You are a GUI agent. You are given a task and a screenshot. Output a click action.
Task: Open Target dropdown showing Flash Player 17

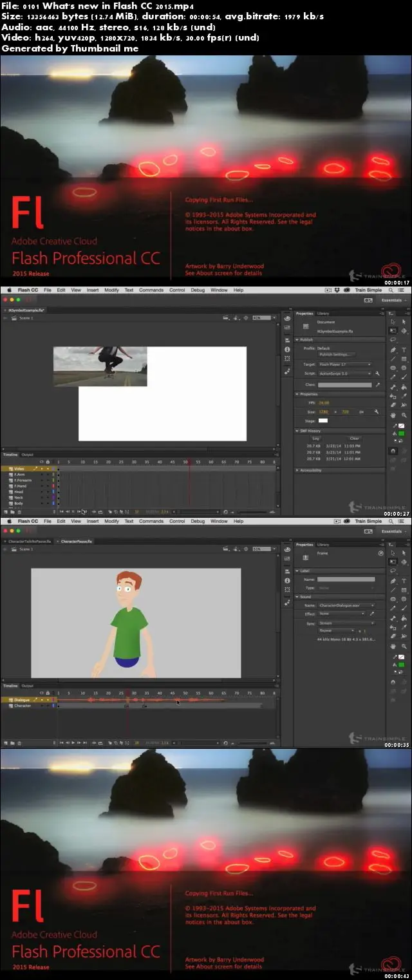point(345,364)
